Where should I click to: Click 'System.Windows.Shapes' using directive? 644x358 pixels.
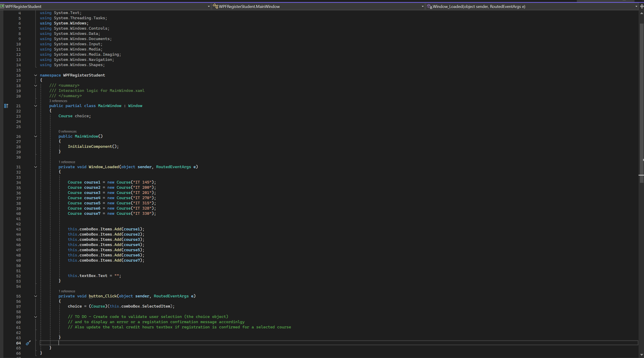click(78, 65)
